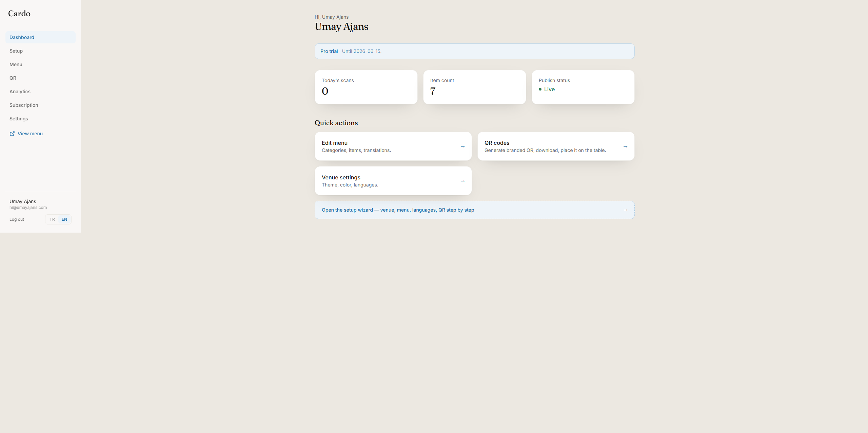Switch language to TR

(52, 219)
